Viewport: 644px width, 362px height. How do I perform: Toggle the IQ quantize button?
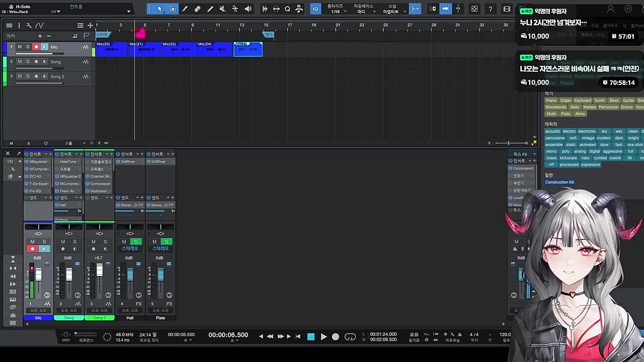(315, 9)
